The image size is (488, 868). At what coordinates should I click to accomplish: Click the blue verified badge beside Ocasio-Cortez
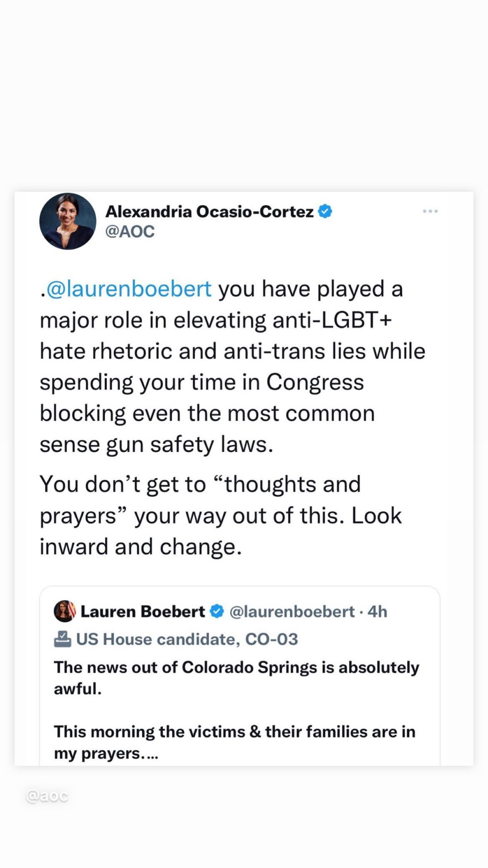[325, 211]
